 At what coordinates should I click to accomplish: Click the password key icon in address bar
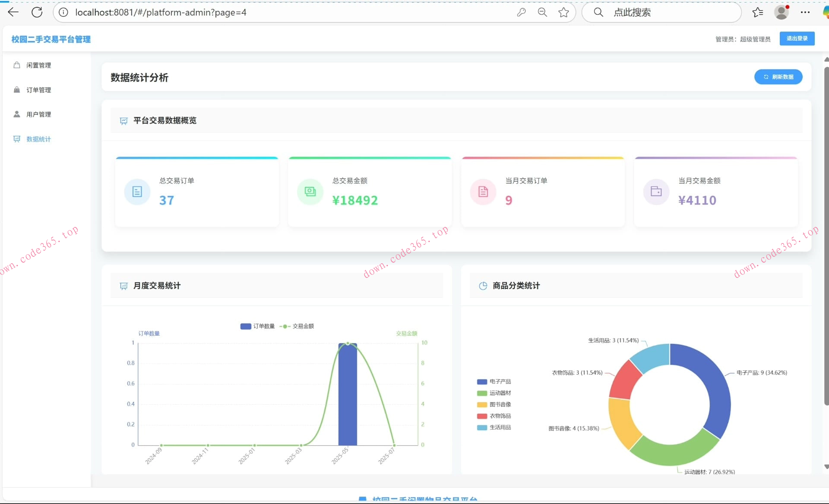click(x=521, y=13)
